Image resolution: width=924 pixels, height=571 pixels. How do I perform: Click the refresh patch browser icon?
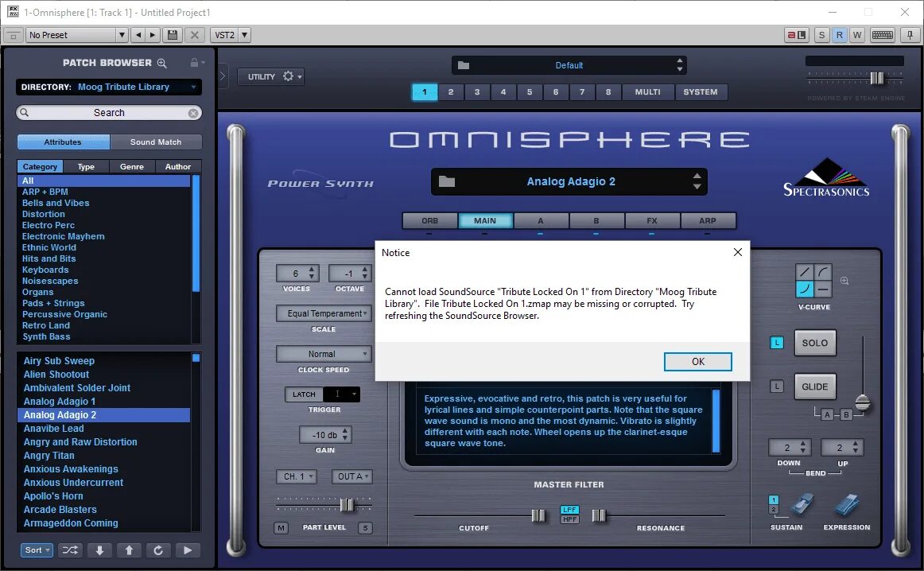(158, 550)
